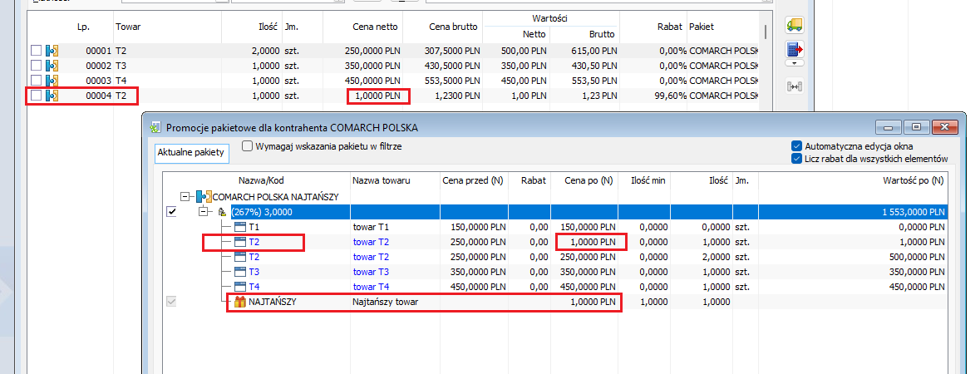Click the product icon beside T1

[x=240, y=227]
